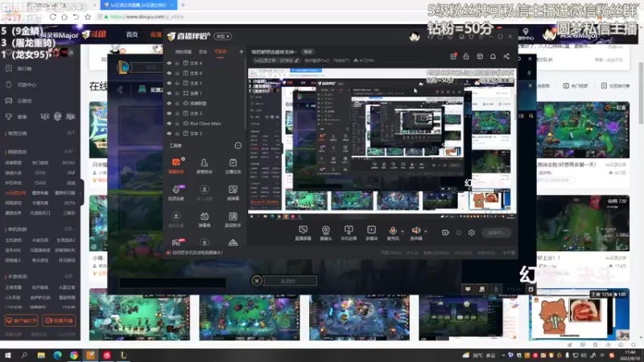The width and height of the screenshot is (644, 362).
Task: Open the 视频连麦 tool
Action: [175, 192]
